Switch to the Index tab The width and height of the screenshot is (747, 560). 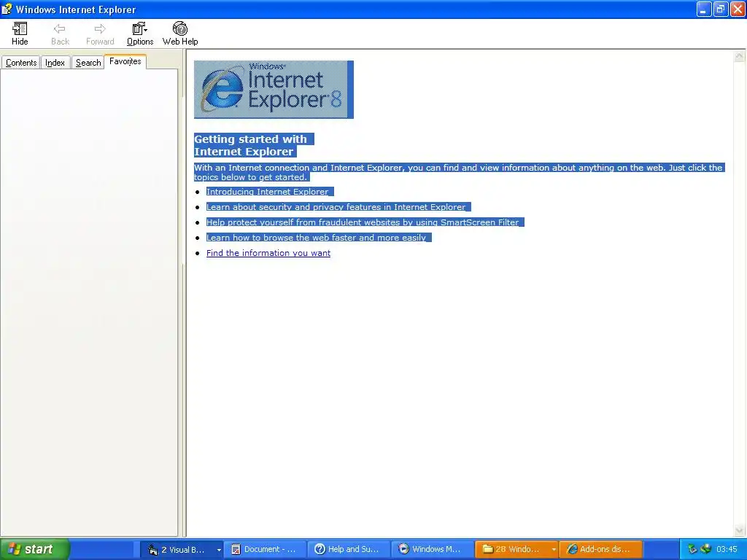coord(55,63)
